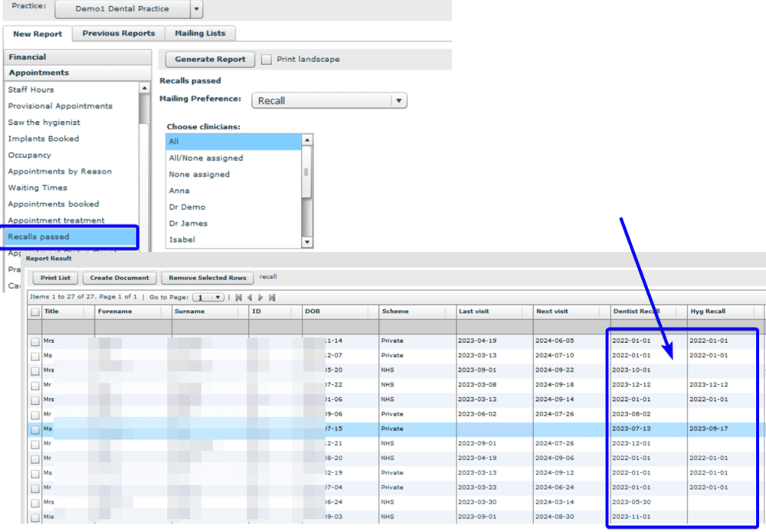Click previous page arrow in report pager
This screenshot has width=766, height=532.
click(250, 297)
